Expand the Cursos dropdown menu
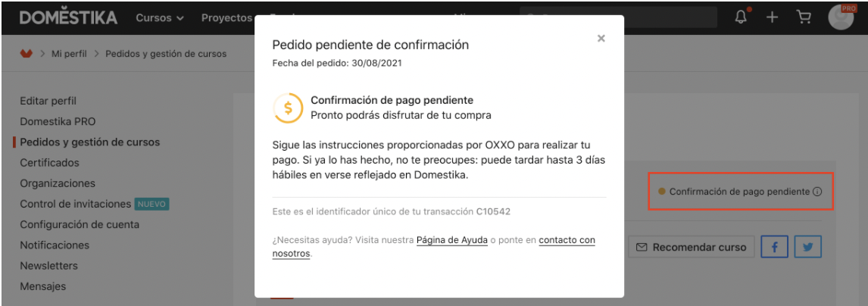 pos(160,17)
